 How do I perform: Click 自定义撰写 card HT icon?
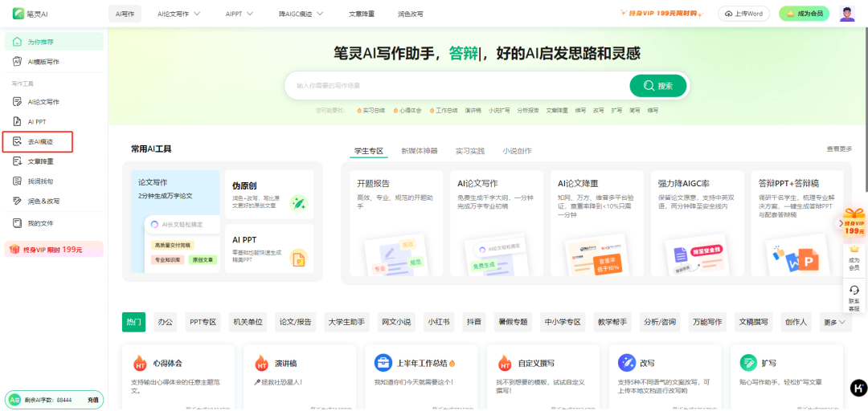[505, 364]
